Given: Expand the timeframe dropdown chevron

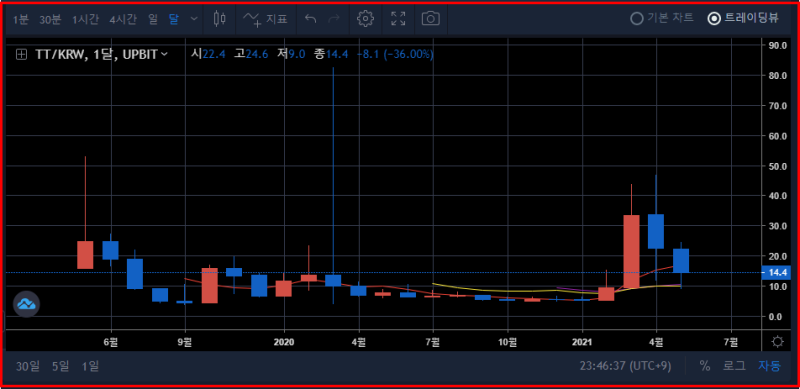Looking at the screenshot, I should pos(194,19).
